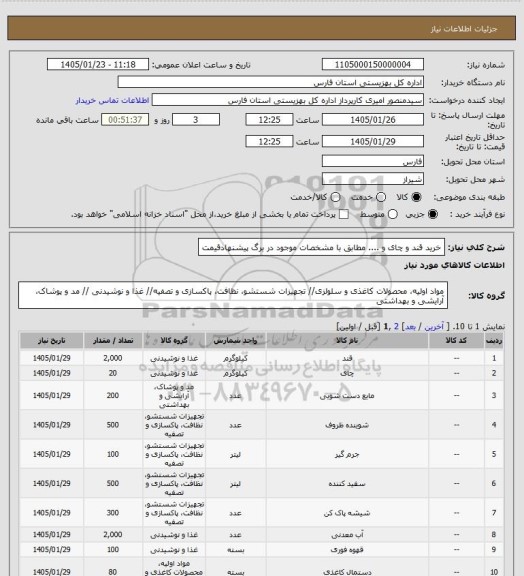
Task: Click quantity 20 in the چای row
Action: (113, 373)
